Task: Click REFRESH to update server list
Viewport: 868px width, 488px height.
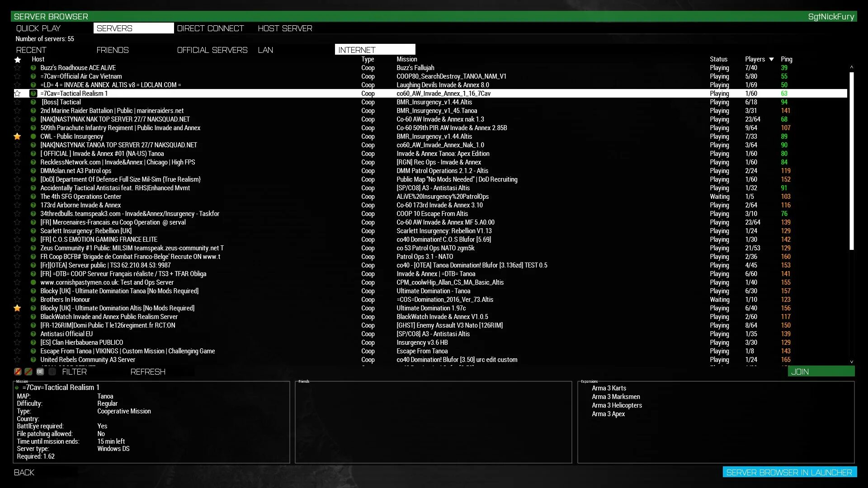Action: tap(148, 371)
